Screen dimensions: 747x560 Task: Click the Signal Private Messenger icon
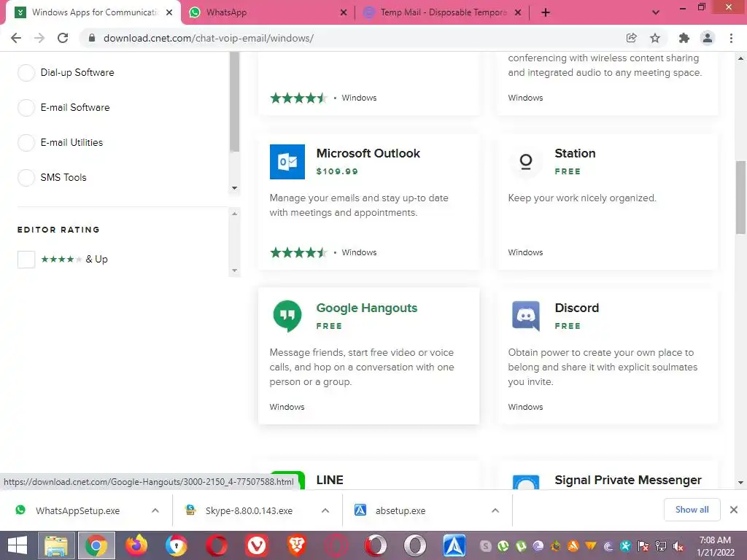[525, 482]
